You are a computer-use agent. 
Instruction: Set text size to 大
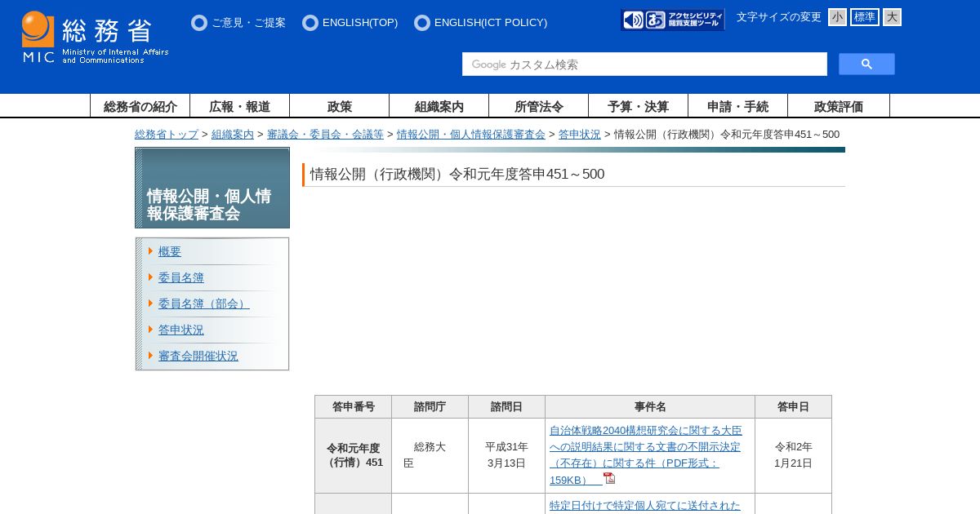pyautogui.click(x=892, y=17)
